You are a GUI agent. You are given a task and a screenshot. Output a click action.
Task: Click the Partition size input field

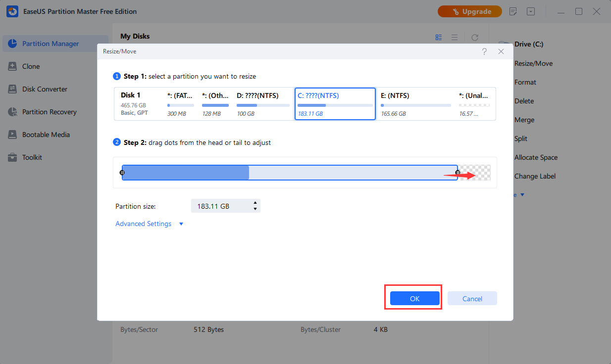225,206
